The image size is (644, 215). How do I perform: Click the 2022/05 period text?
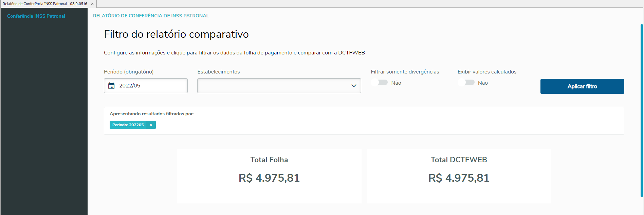tap(130, 86)
